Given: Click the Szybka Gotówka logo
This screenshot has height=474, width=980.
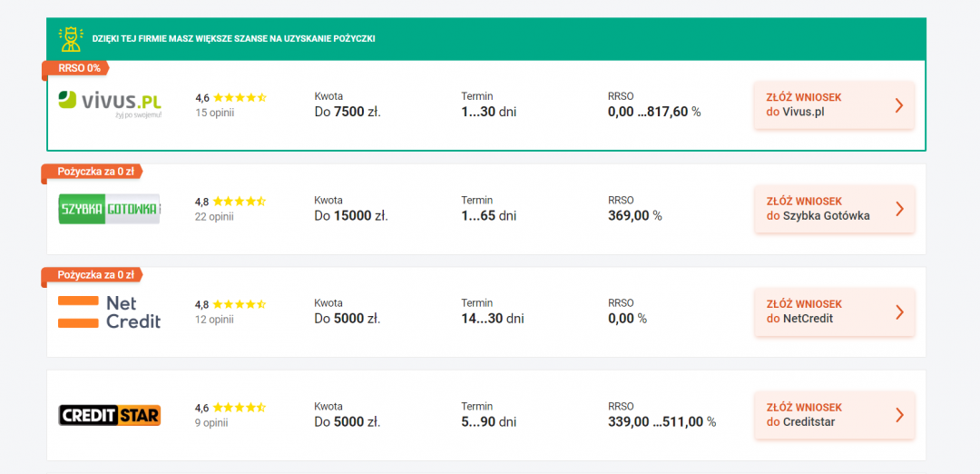Looking at the screenshot, I should click(x=109, y=209).
